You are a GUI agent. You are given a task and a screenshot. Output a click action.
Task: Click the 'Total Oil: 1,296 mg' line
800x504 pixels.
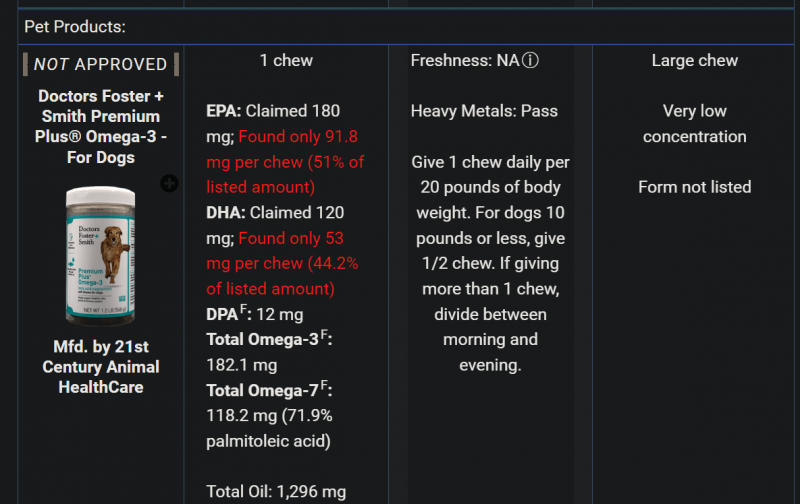(276, 491)
